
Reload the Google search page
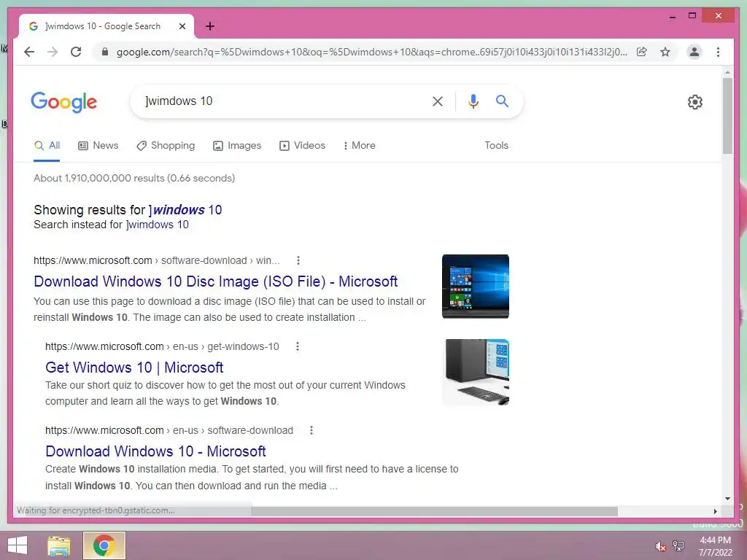[76, 52]
